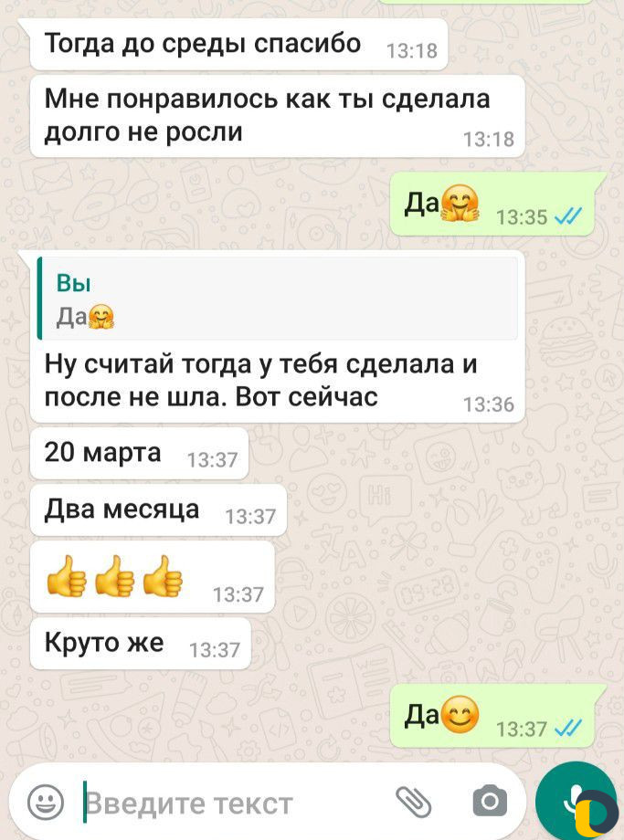This screenshot has width=624, height=840.
Task: Select the "Круто же" message bubble
Action: (141, 644)
